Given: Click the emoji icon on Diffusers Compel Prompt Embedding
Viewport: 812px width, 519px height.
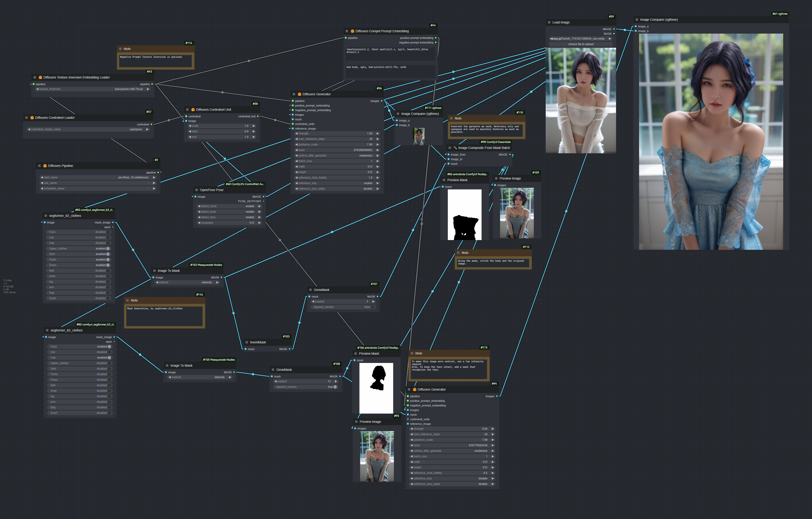Looking at the screenshot, I should pyautogui.click(x=352, y=31).
